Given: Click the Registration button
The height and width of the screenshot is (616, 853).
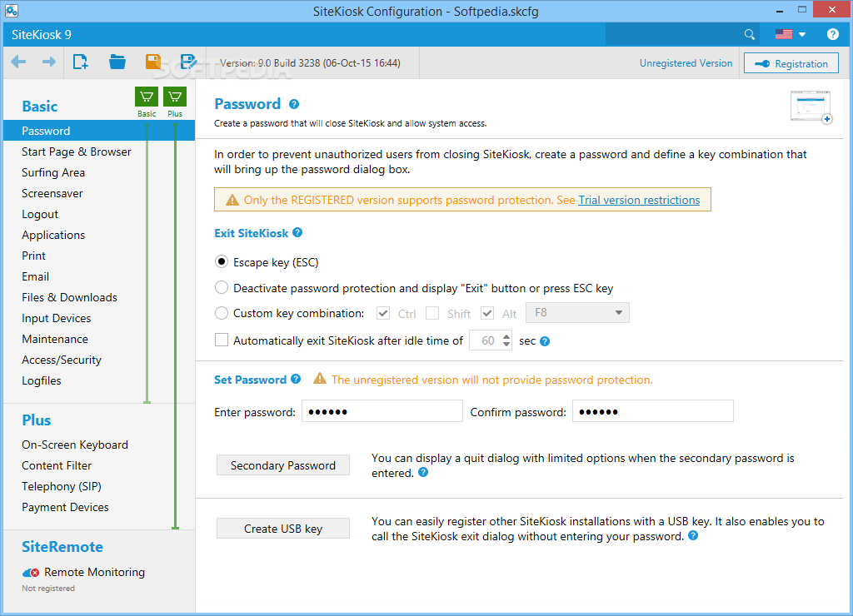Looking at the screenshot, I should pos(791,63).
